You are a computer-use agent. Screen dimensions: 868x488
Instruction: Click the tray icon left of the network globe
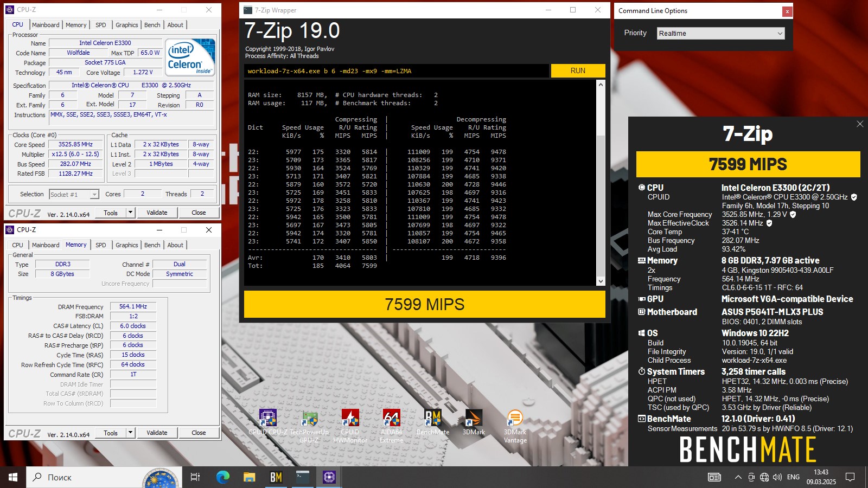coord(751,477)
